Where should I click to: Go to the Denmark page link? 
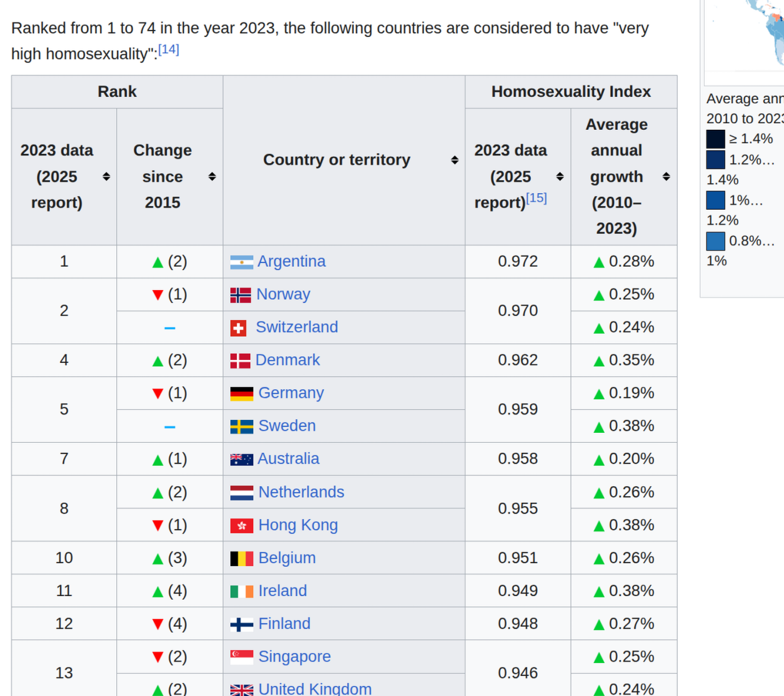(287, 360)
